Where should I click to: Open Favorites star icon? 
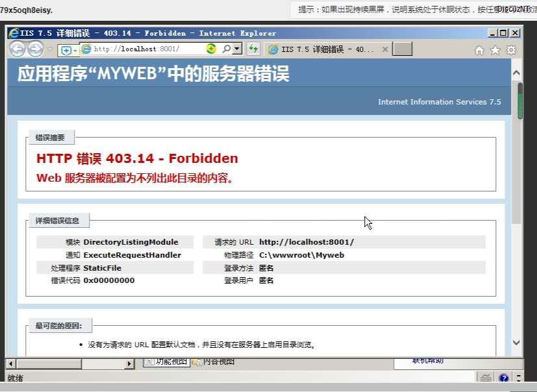tap(495, 51)
